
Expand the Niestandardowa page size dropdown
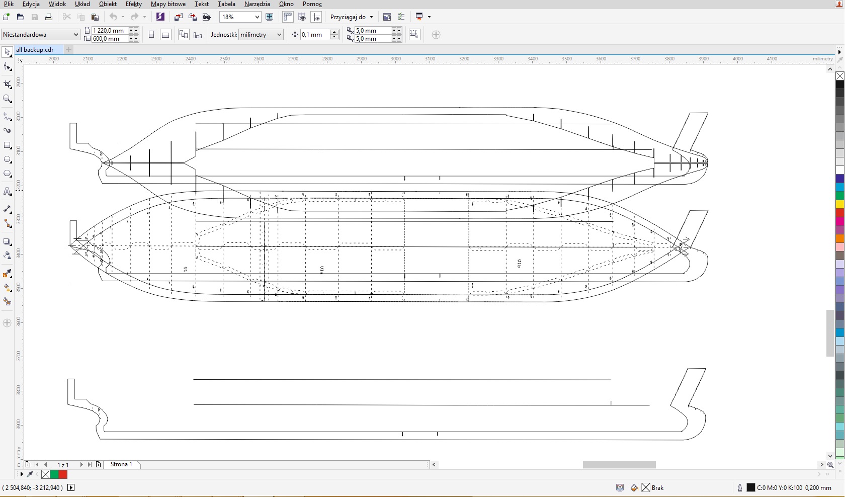click(x=76, y=35)
